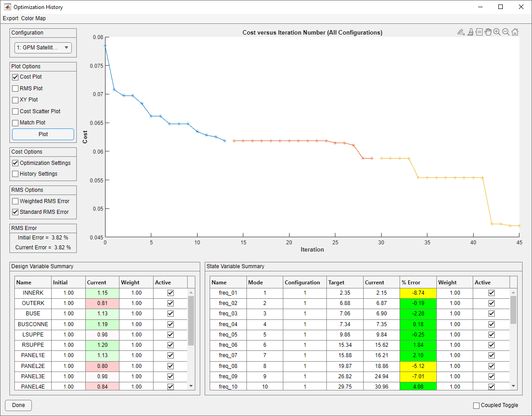This screenshot has width=532, height=416.
Task: Enable the History Settings checkbox
Action: tap(15, 174)
